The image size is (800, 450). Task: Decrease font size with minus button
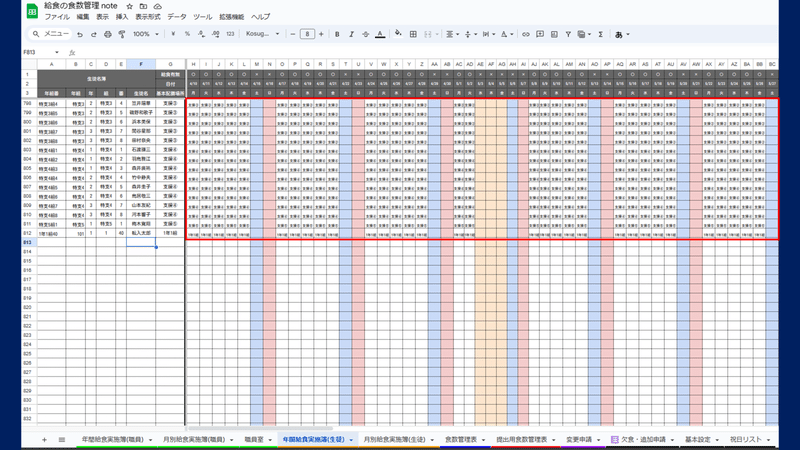click(293, 34)
